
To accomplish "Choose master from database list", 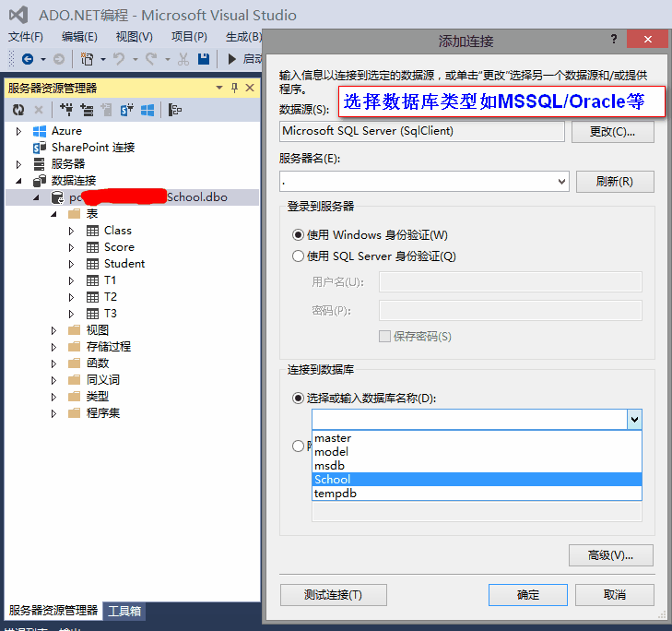I will (477, 438).
